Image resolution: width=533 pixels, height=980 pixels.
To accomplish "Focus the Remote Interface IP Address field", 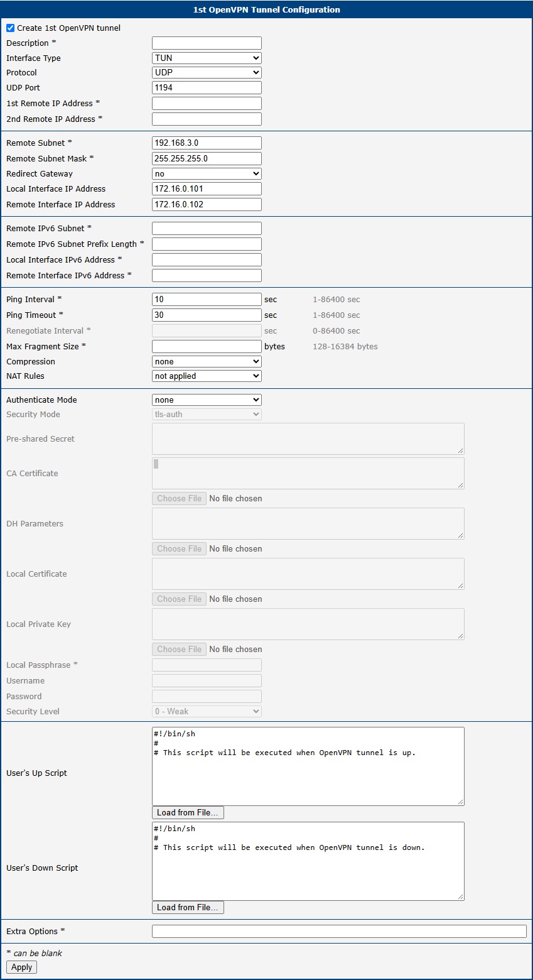I will point(207,204).
